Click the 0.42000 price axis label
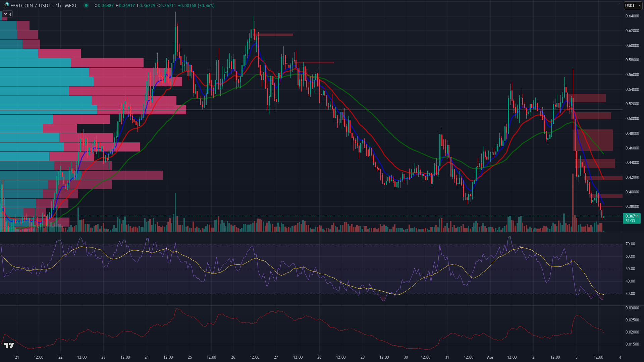 [x=632, y=177]
